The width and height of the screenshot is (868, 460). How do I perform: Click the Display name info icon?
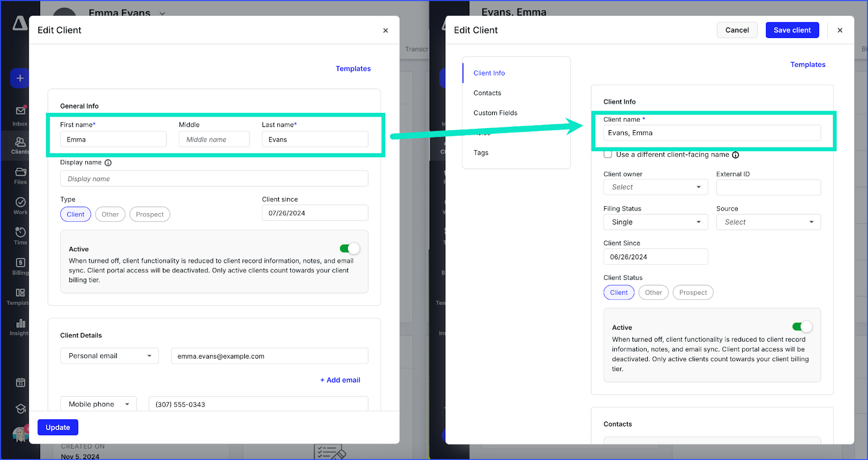[x=108, y=163]
